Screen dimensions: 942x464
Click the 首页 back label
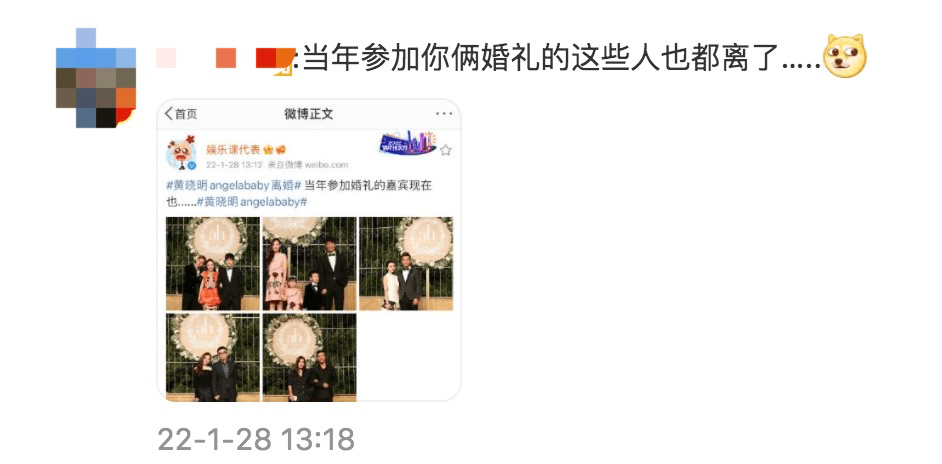186,114
